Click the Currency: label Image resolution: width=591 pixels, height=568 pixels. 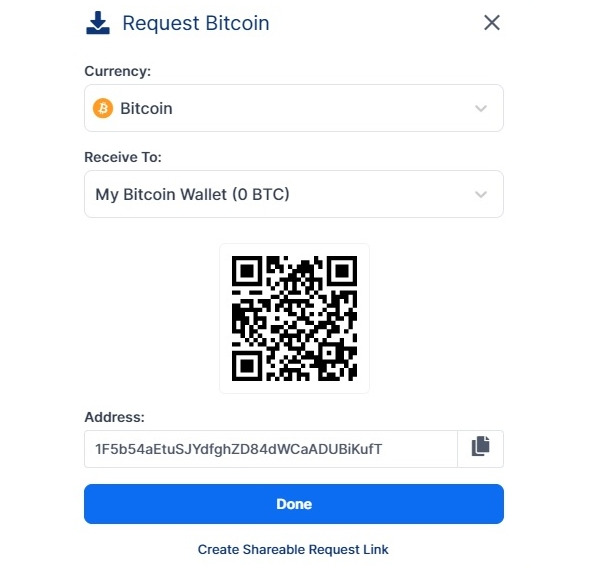tap(118, 71)
